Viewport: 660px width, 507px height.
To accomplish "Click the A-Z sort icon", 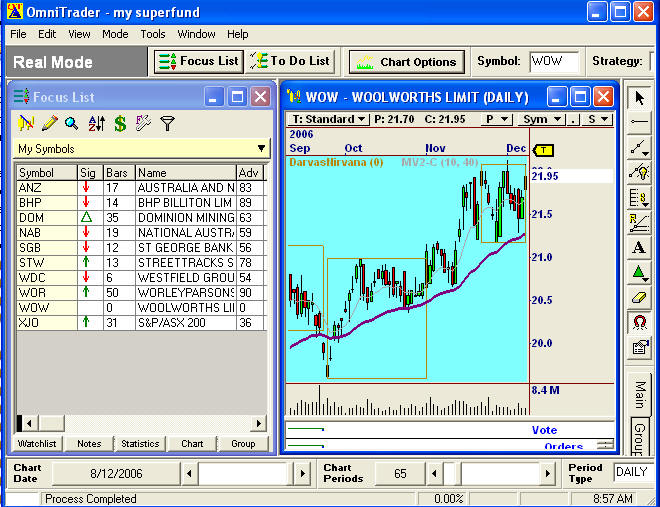I will click(96, 123).
